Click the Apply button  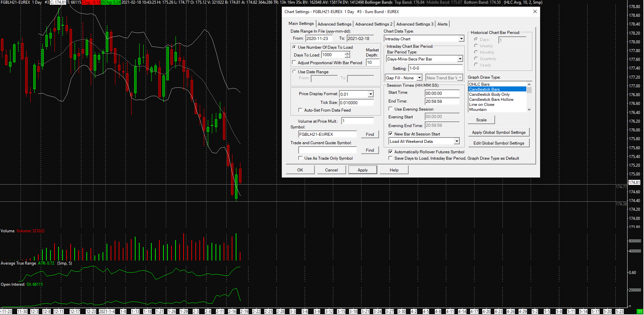coord(363,170)
